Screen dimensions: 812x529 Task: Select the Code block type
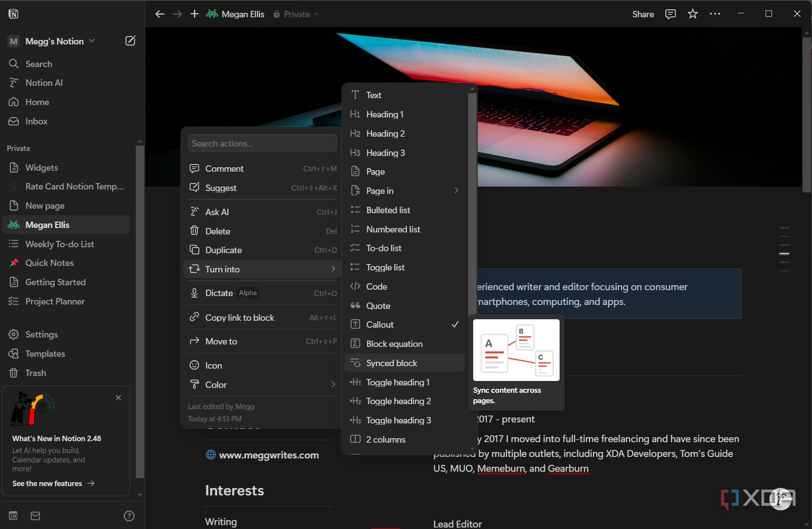pyautogui.click(x=404, y=287)
